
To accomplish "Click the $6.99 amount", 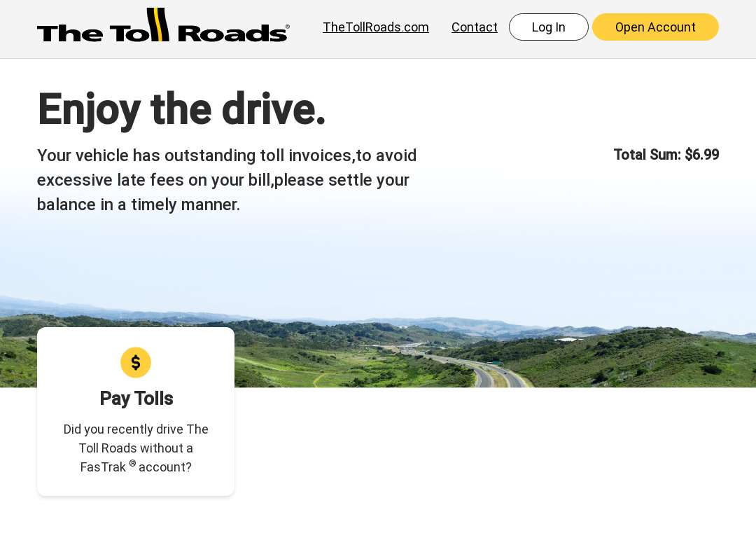I will click(702, 154).
